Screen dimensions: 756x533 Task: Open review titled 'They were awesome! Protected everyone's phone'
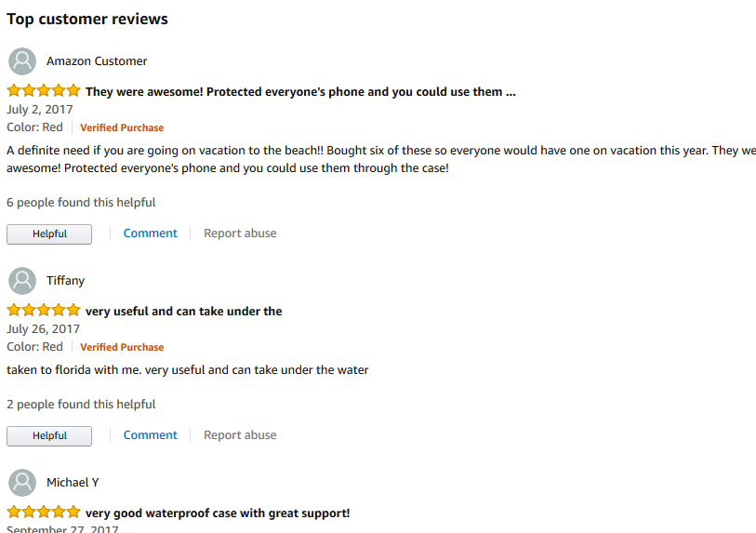pyautogui.click(x=300, y=92)
